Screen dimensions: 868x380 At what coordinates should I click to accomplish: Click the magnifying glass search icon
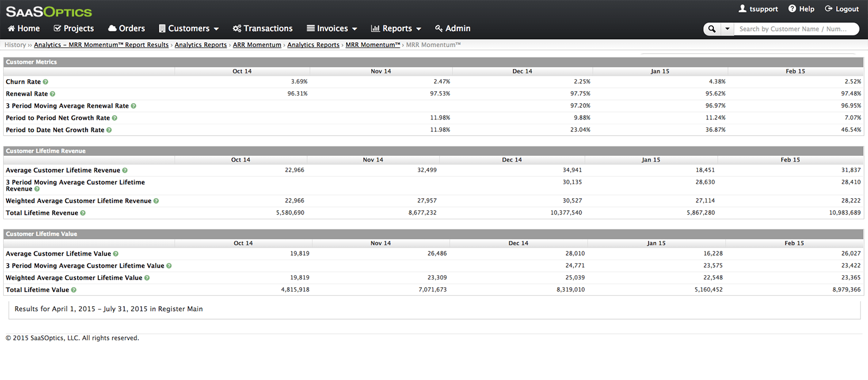coord(712,29)
